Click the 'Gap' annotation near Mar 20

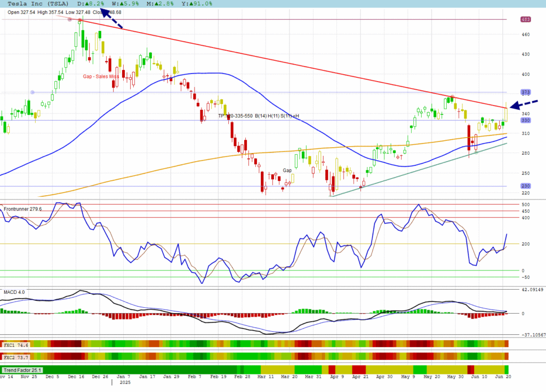[287, 170]
